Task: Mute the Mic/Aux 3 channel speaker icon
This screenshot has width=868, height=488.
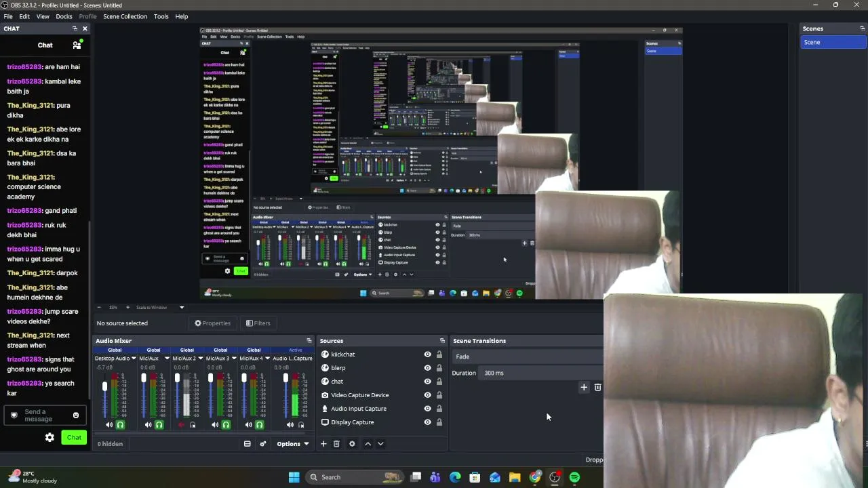Action: (215, 425)
